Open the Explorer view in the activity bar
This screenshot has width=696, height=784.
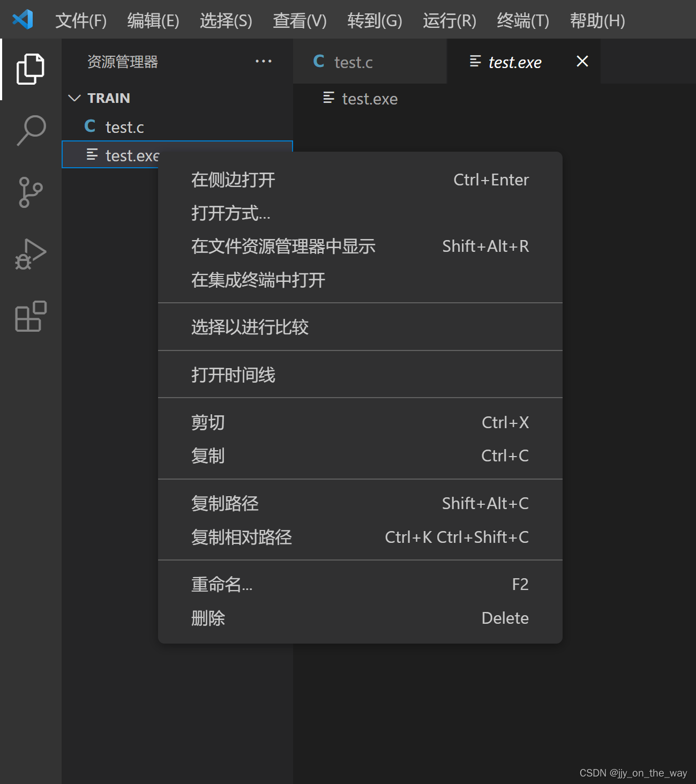[x=30, y=69]
